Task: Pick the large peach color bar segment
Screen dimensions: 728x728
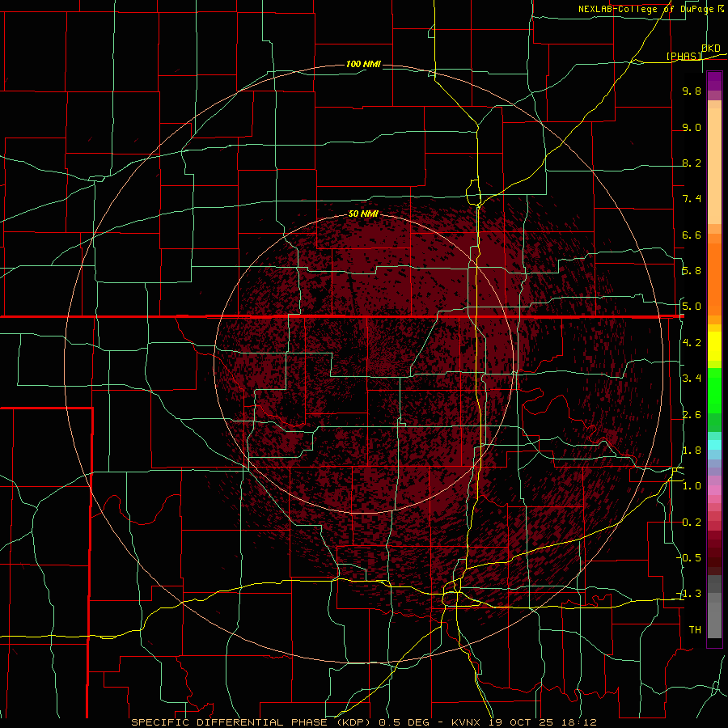Action: [714, 167]
